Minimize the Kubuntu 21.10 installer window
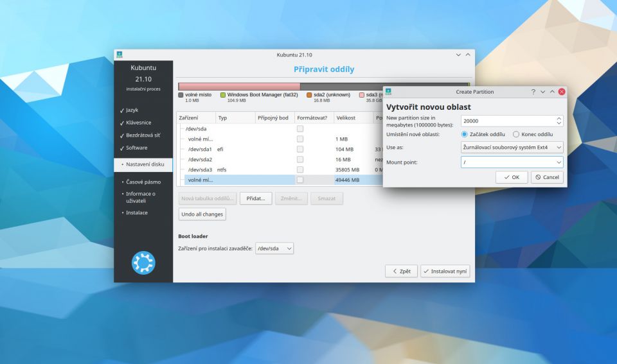Screen dimensions: 617x364 (458, 55)
